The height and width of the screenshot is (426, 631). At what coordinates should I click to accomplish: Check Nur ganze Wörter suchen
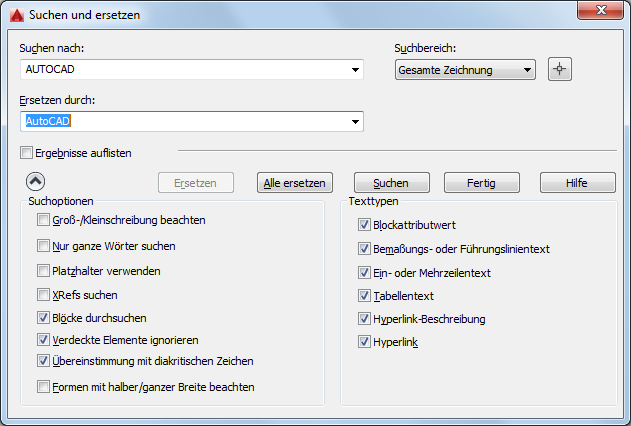(x=43, y=246)
